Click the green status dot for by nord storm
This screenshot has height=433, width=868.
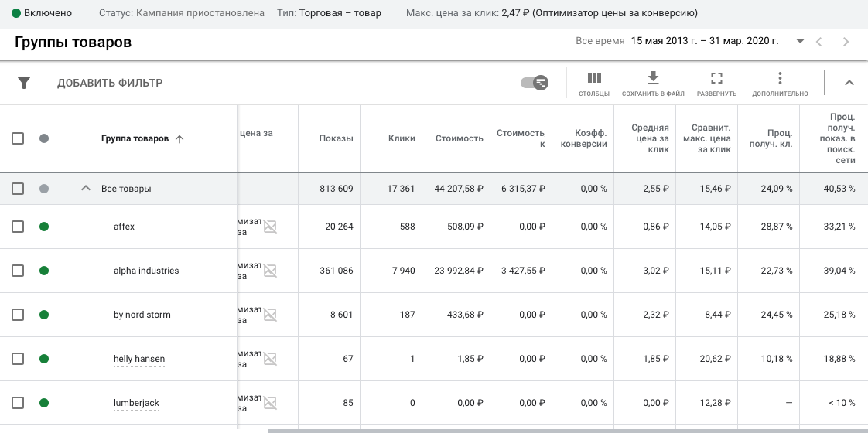[x=44, y=315]
